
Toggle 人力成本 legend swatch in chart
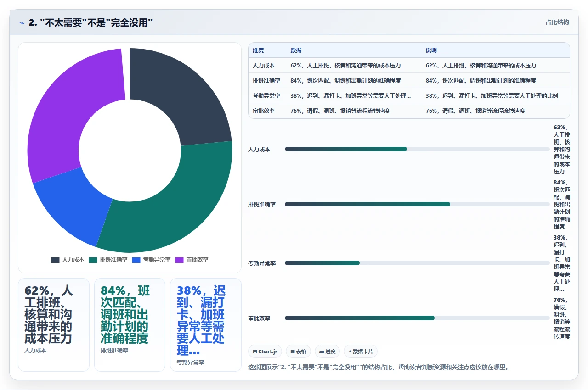click(55, 260)
